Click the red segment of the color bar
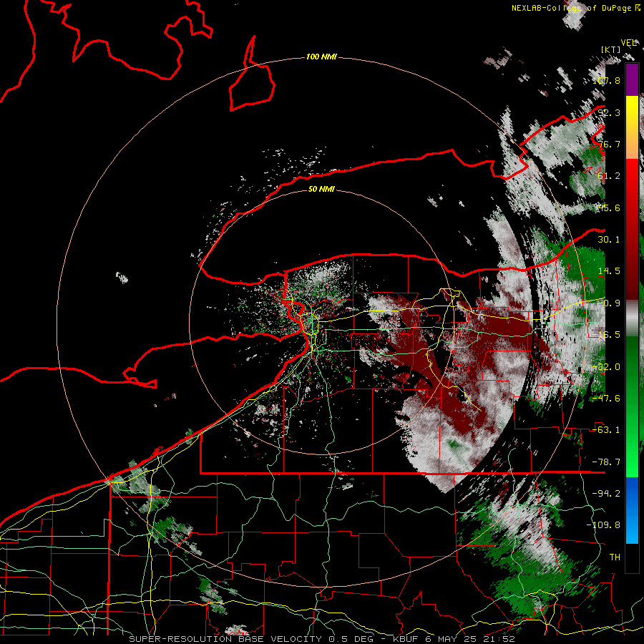This screenshot has height=644, width=644. (632, 229)
